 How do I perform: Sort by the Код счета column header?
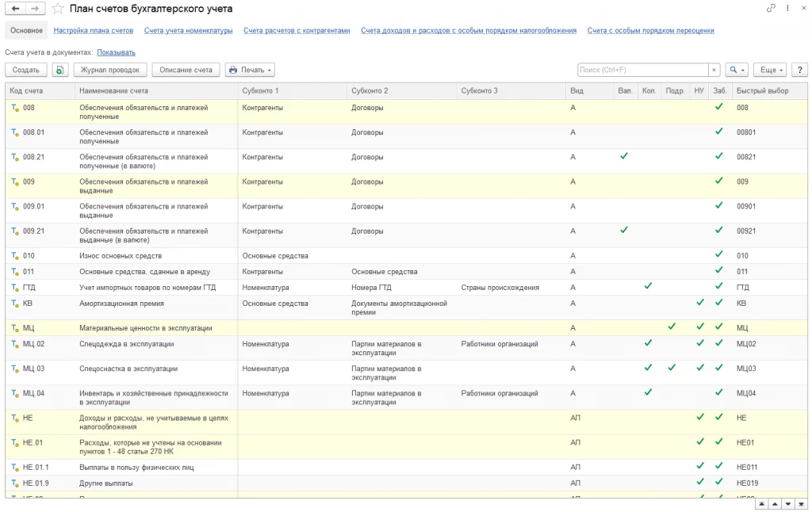tap(40, 90)
